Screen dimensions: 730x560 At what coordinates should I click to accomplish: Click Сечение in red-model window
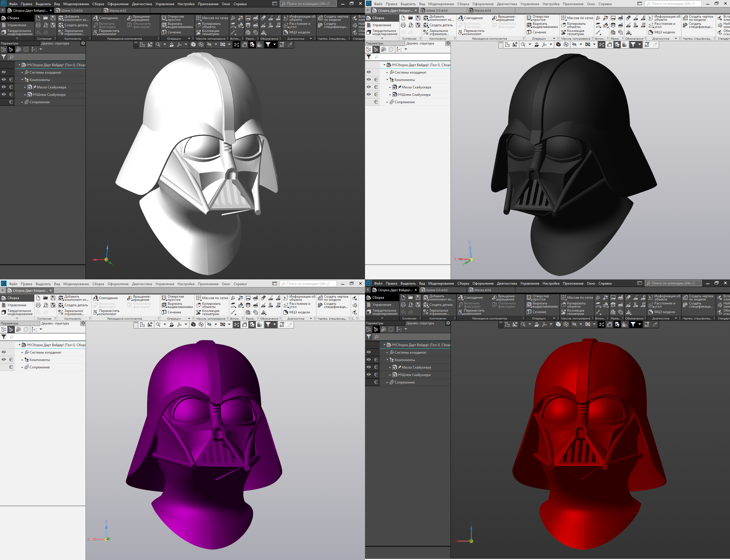point(536,312)
